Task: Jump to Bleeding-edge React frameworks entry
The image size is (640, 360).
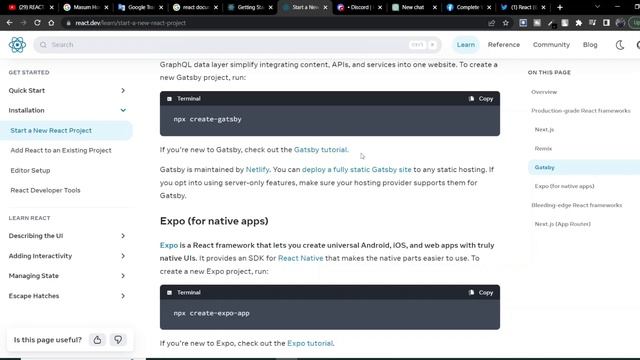Action: pyautogui.click(x=577, y=205)
